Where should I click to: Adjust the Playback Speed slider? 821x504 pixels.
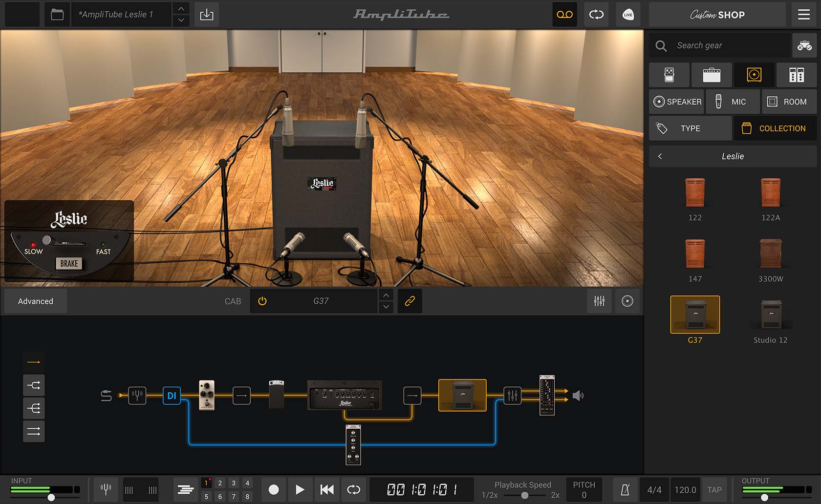[x=524, y=495]
